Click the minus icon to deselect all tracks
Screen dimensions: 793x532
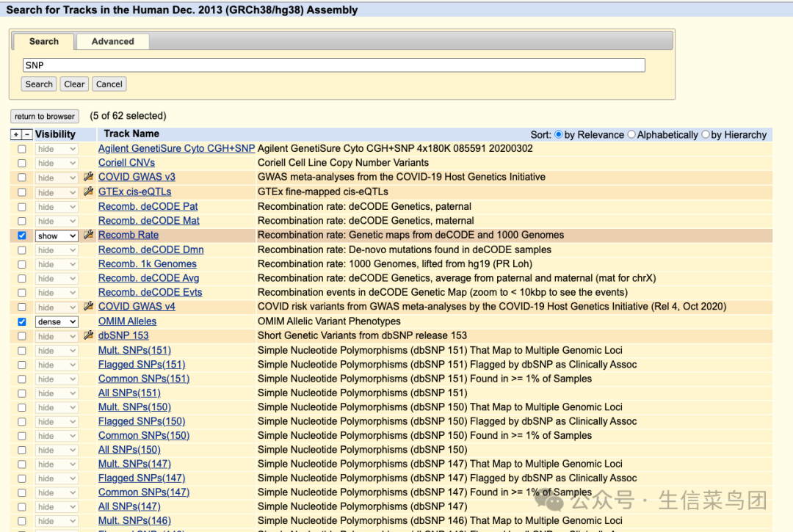27,134
